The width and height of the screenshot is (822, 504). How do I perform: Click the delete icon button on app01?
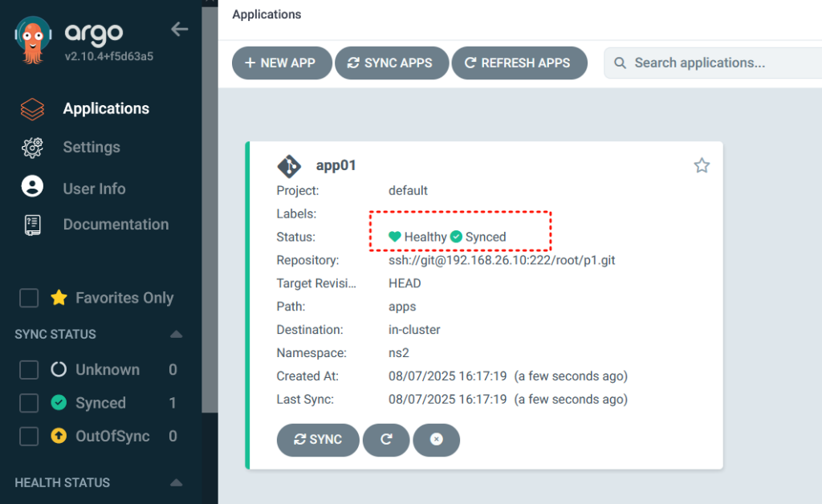point(437,440)
